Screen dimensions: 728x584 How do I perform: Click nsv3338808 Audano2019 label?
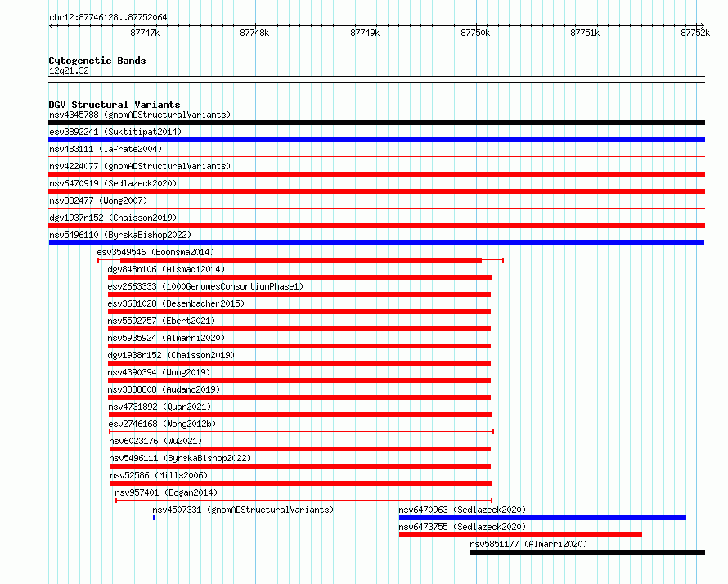(164, 389)
